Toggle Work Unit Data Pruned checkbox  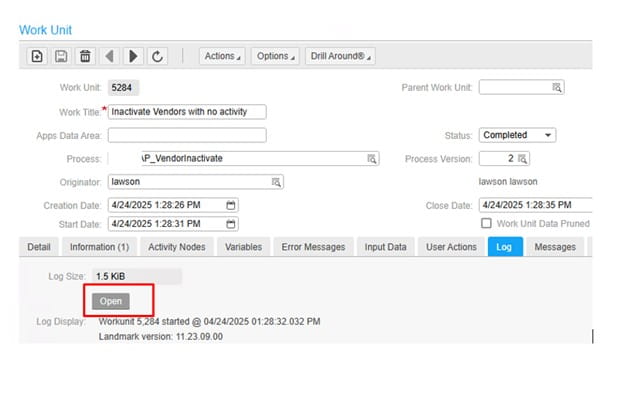[487, 223]
